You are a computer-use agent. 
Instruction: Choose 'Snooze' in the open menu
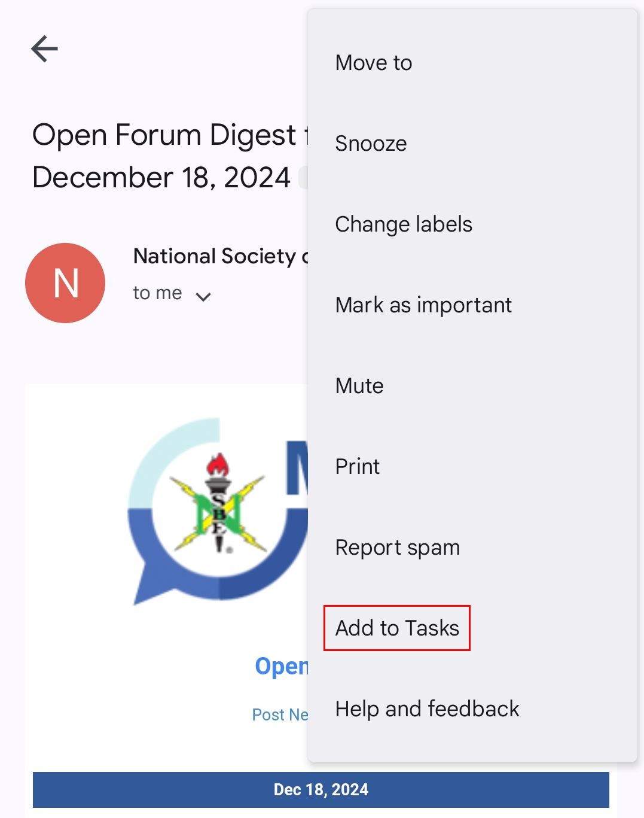[371, 142]
